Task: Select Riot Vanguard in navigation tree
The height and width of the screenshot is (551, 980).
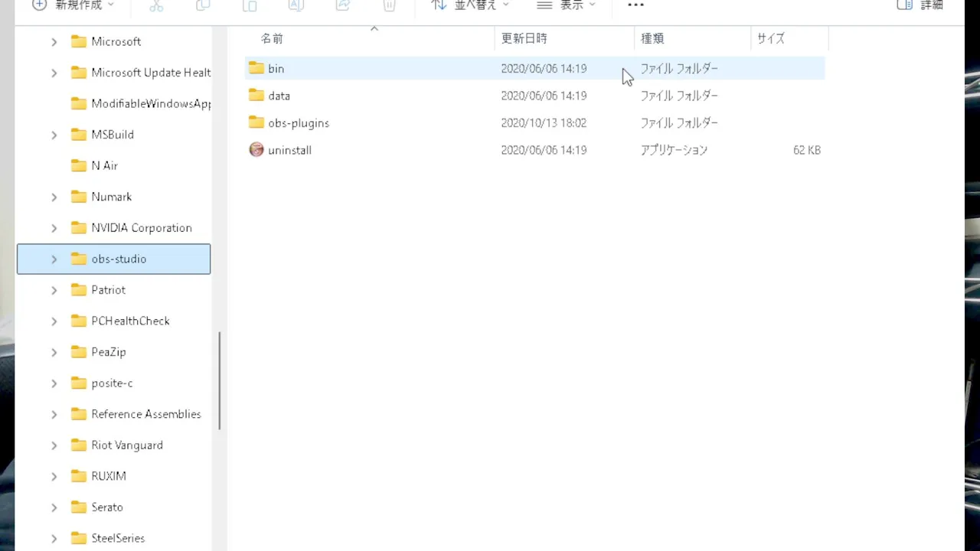Action: pos(127,445)
